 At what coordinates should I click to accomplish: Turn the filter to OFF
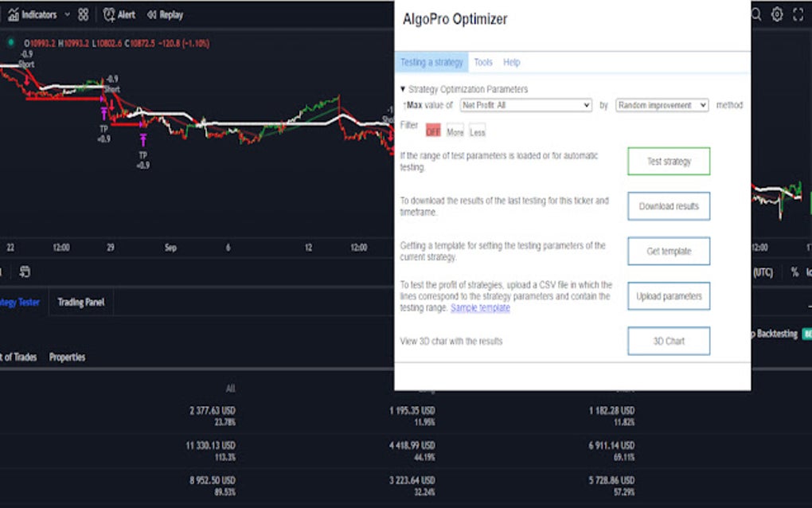click(x=433, y=131)
